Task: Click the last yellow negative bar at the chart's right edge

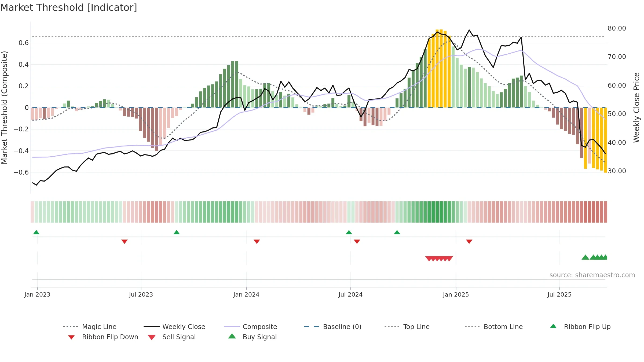Action: [x=605, y=140]
